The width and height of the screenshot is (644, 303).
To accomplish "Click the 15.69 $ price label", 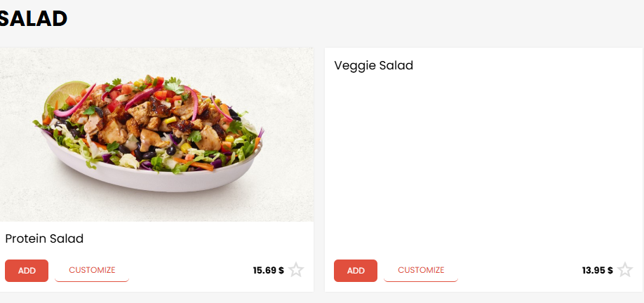I will pyautogui.click(x=268, y=270).
